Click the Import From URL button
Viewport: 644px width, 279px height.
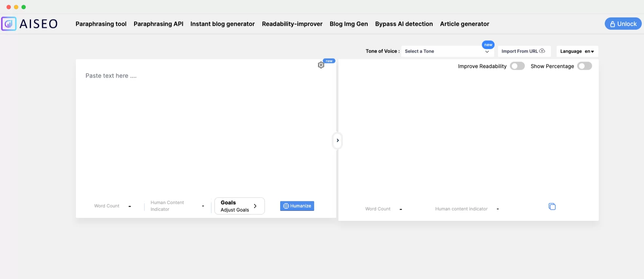tap(524, 51)
